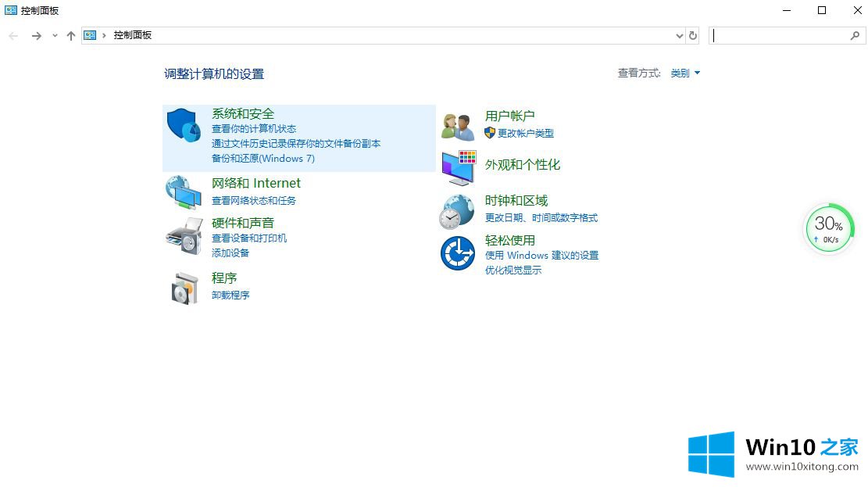Open the 轻松使用 category link
The width and height of the screenshot is (868, 487).
pyautogui.click(x=510, y=241)
